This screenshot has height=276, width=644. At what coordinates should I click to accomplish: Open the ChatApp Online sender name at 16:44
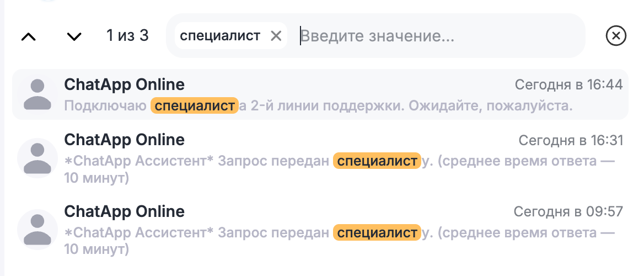tap(124, 84)
